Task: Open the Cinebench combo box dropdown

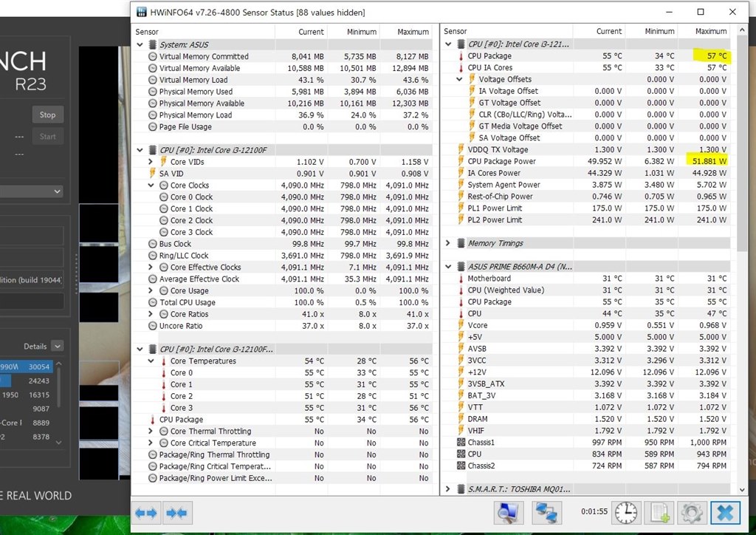Action: (x=58, y=191)
